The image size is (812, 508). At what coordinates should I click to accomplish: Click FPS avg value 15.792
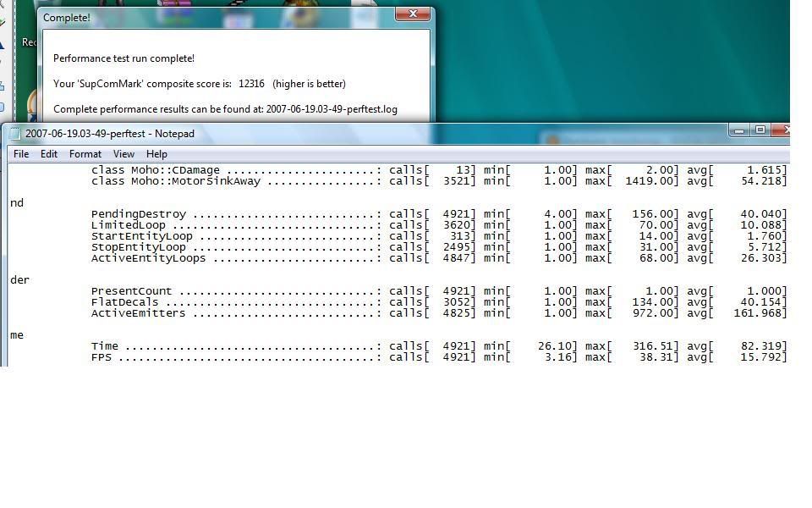click(x=761, y=357)
